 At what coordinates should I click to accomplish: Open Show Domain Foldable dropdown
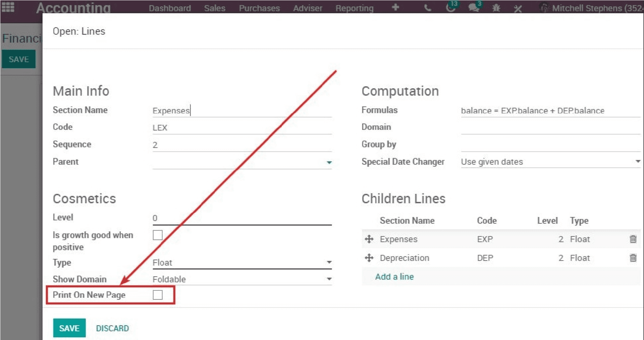pos(242,279)
